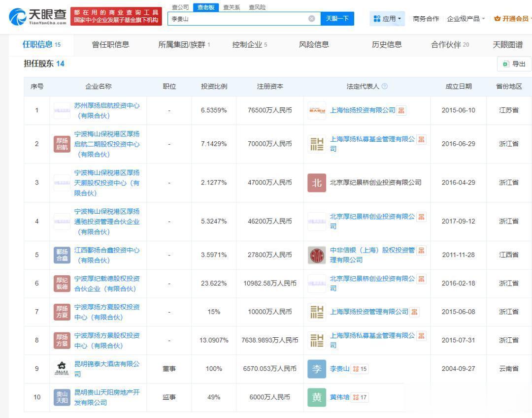Image resolution: width=532 pixels, height=418 pixels.
Task: Click 李贵山 avatar in row 9
Action: 316,369
